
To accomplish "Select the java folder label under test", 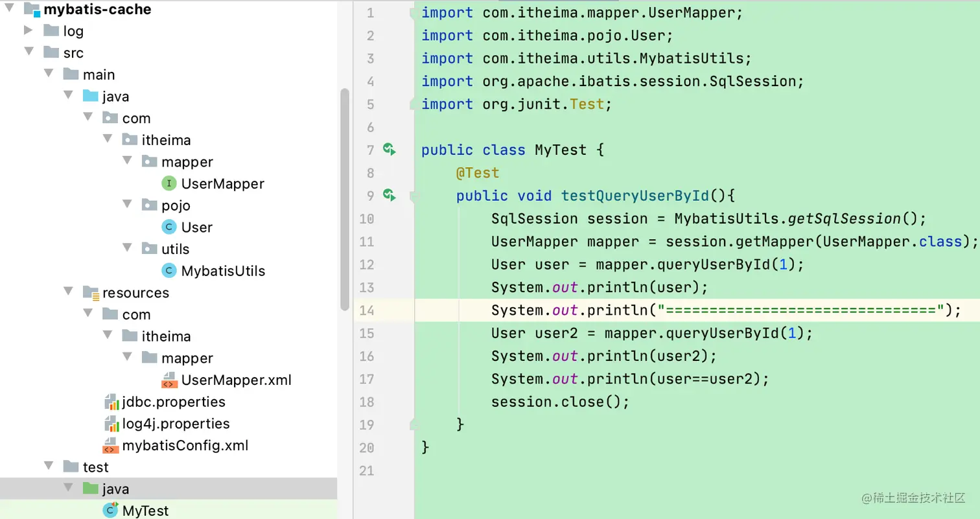I will tap(116, 489).
